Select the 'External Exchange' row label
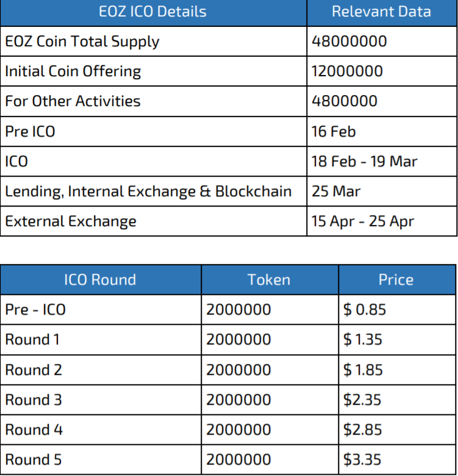This screenshot has width=458, height=476. click(71, 221)
